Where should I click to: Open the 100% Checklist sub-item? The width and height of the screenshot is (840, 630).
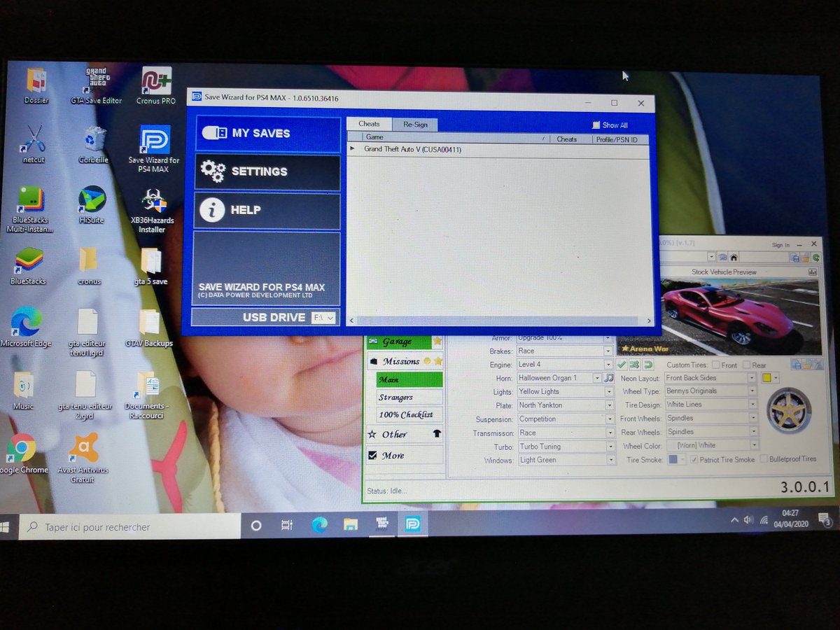tap(409, 414)
